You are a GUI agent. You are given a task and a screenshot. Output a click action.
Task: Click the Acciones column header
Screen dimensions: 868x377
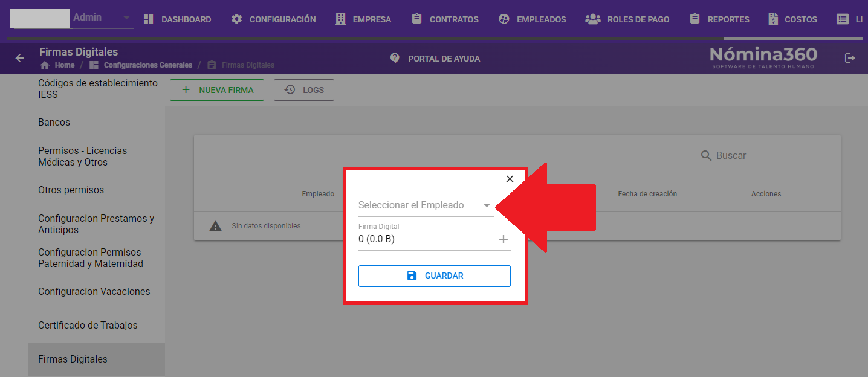tap(766, 194)
